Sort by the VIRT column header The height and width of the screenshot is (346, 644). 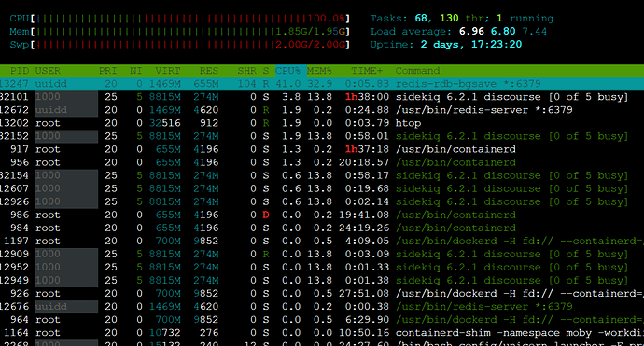point(168,71)
